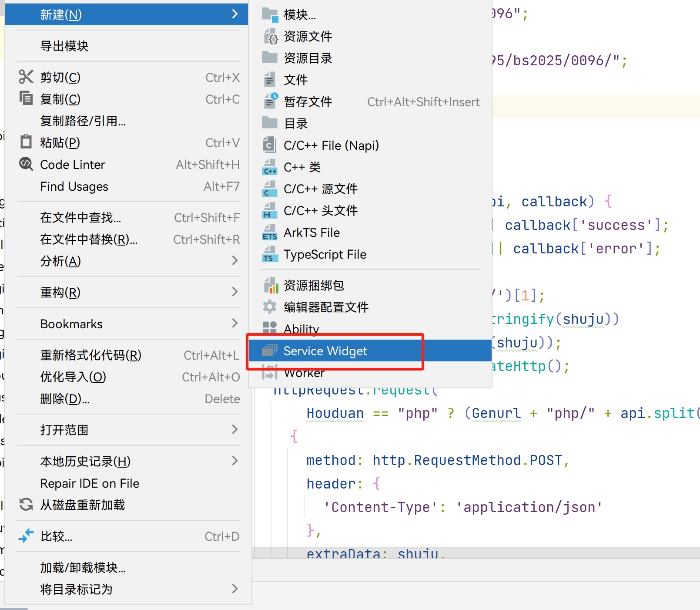The width and height of the screenshot is (700, 610).
Task: Expand the 重构(R) submenu
Action: point(60,292)
